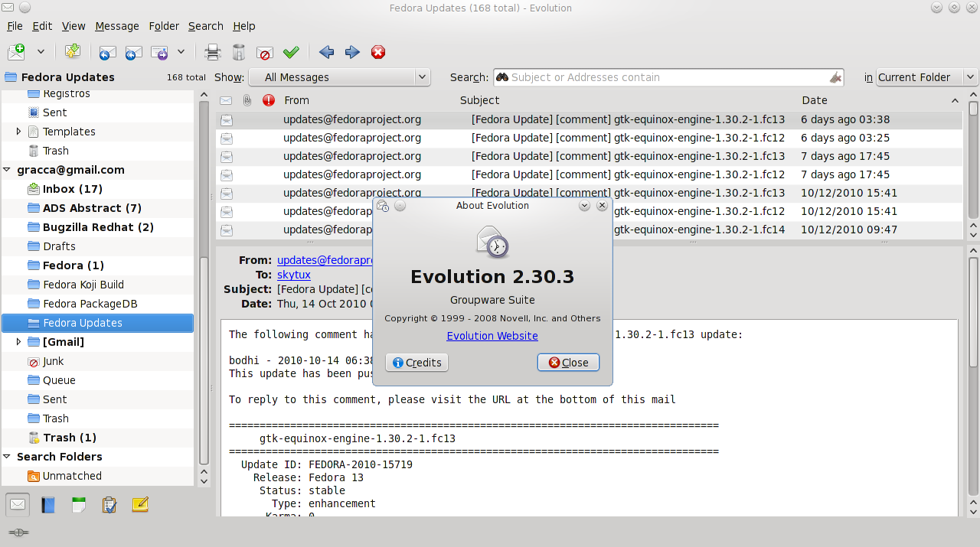The image size is (980, 547).
Task: Select the message dated 10/12/2010 09:47
Action: (590, 230)
